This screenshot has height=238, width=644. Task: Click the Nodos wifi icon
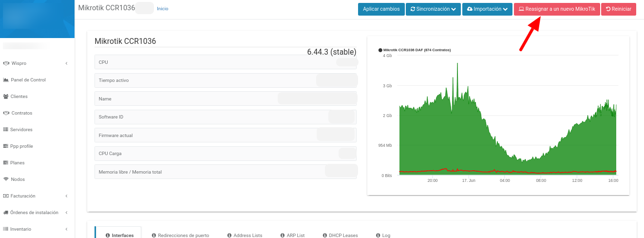[6, 179]
